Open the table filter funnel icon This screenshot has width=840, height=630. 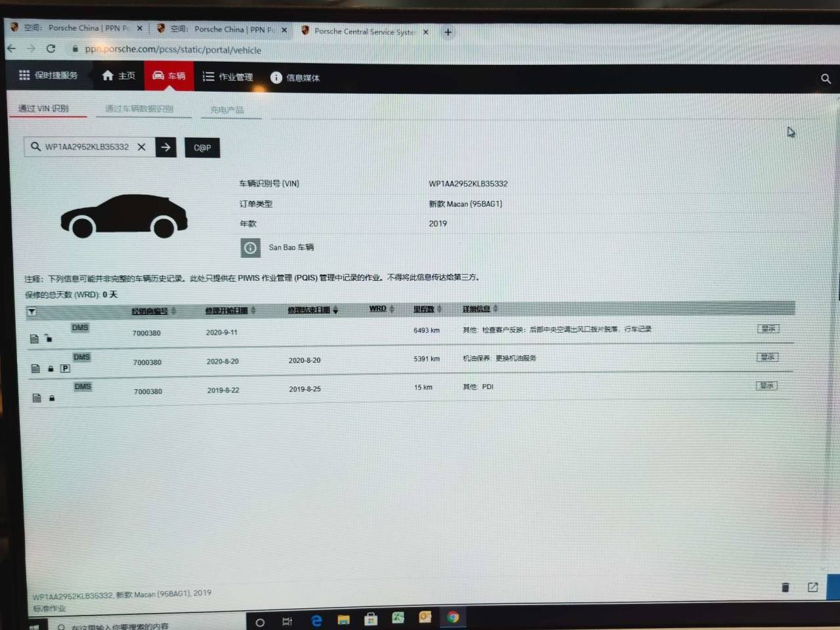click(31, 312)
